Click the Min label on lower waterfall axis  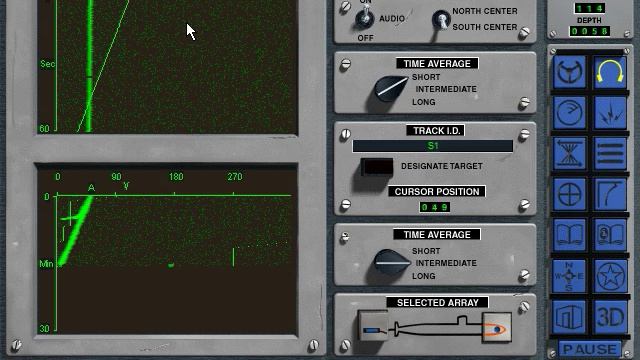pyautogui.click(x=46, y=264)
